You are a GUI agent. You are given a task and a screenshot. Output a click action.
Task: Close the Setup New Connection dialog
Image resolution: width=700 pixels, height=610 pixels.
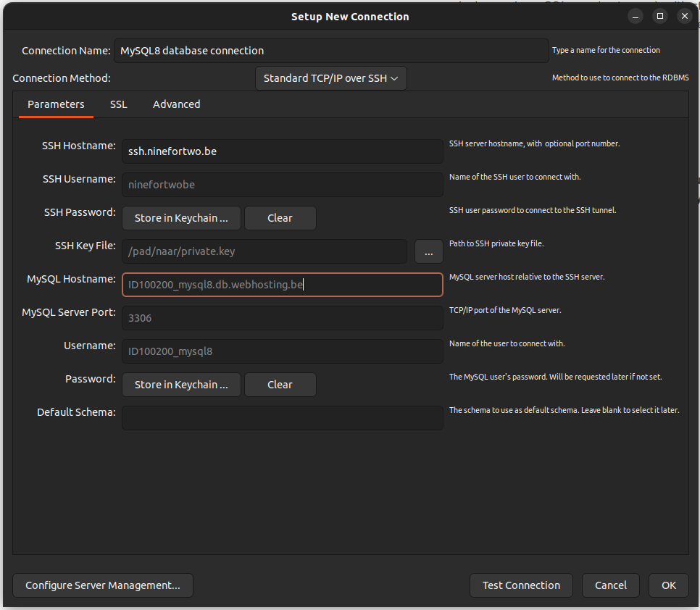684,17
